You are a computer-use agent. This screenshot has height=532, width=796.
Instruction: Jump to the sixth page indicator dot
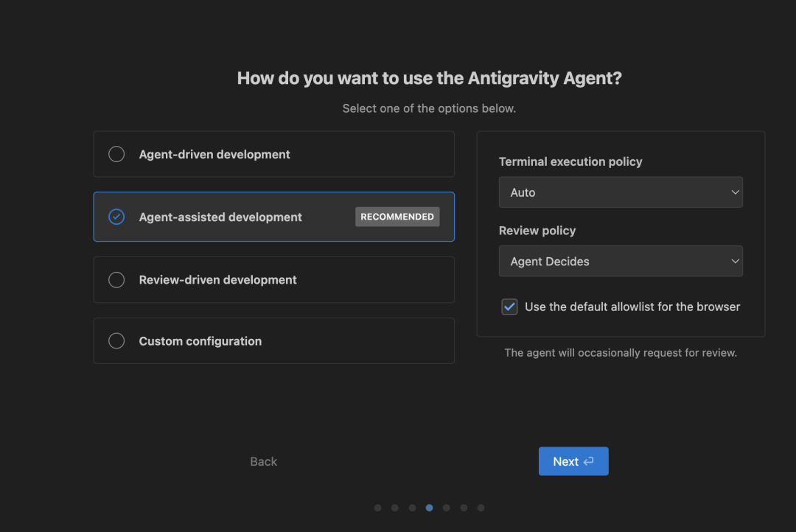click(464, 508)
